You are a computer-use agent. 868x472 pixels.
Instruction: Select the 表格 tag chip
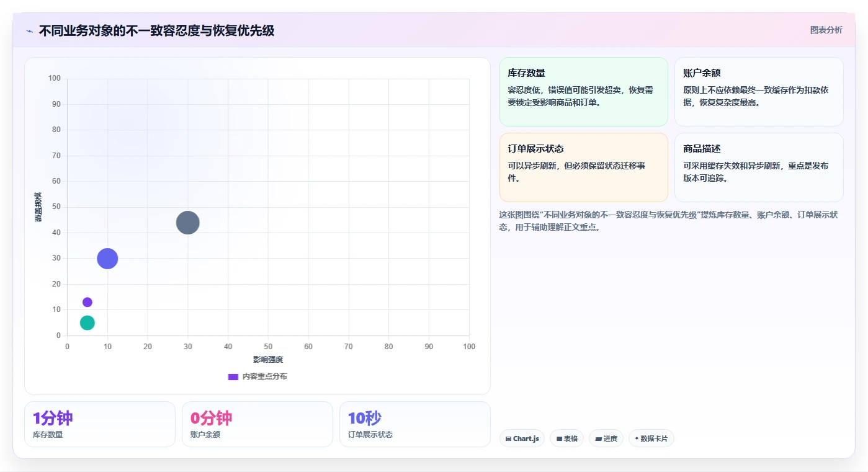pyautogui.click(x=566, y=439)
